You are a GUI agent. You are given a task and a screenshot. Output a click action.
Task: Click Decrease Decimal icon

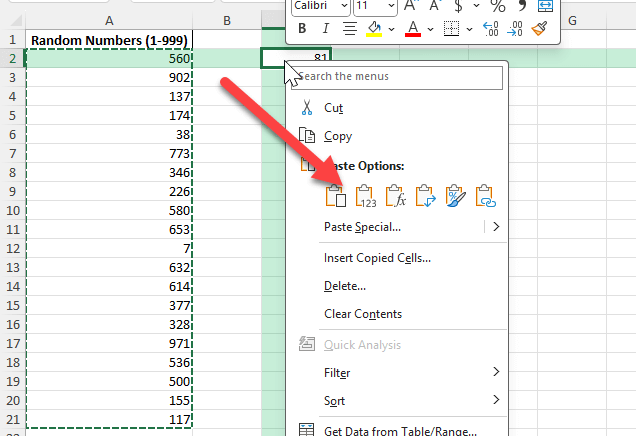pyautogui.click(x=515, y=29)
